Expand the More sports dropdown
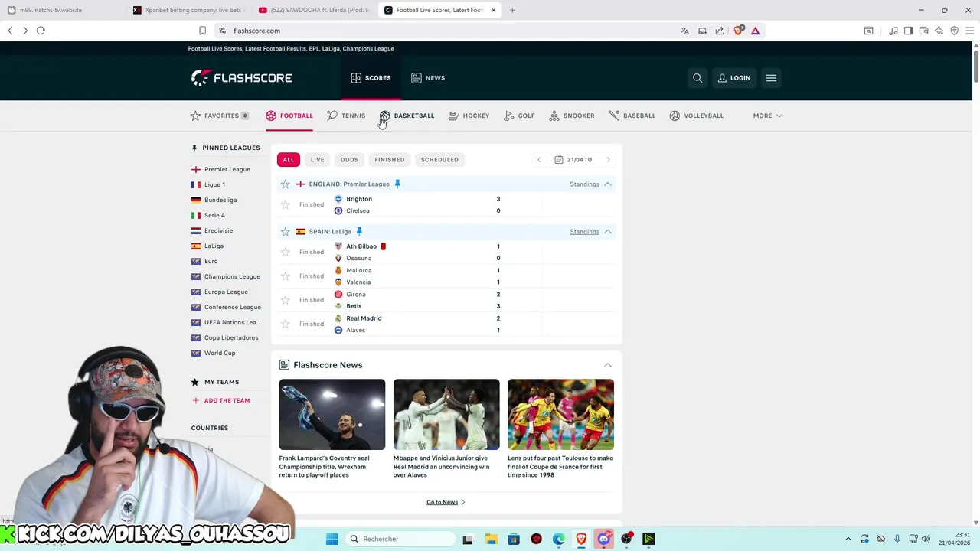 pyautogui.click(x=767, y=116)
